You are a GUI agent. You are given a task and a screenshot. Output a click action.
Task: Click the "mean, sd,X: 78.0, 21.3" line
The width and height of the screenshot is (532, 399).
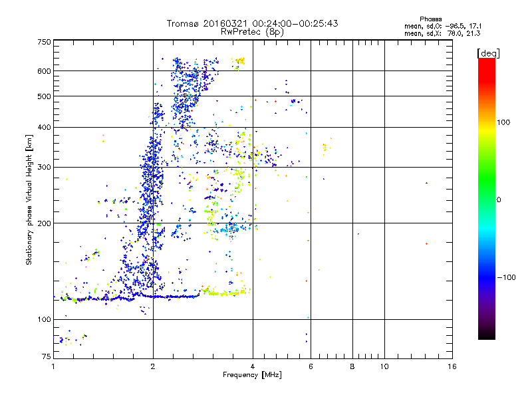(442, 33)
